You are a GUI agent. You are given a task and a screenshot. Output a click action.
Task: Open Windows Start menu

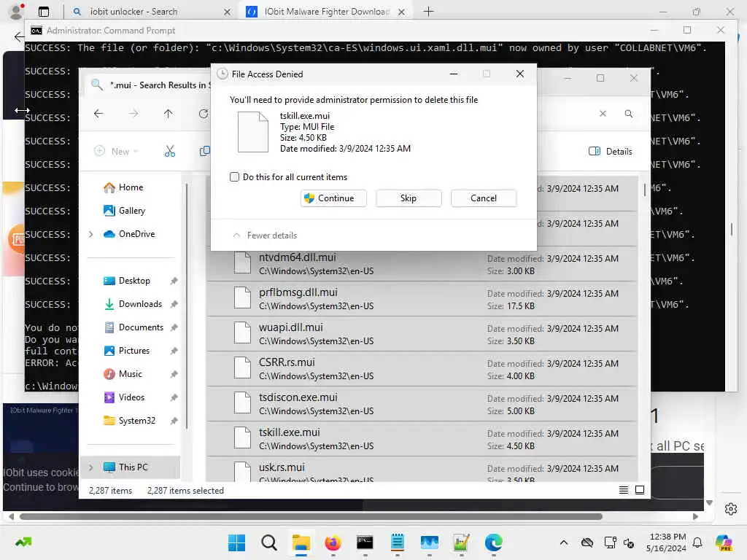tap(236, 542)
